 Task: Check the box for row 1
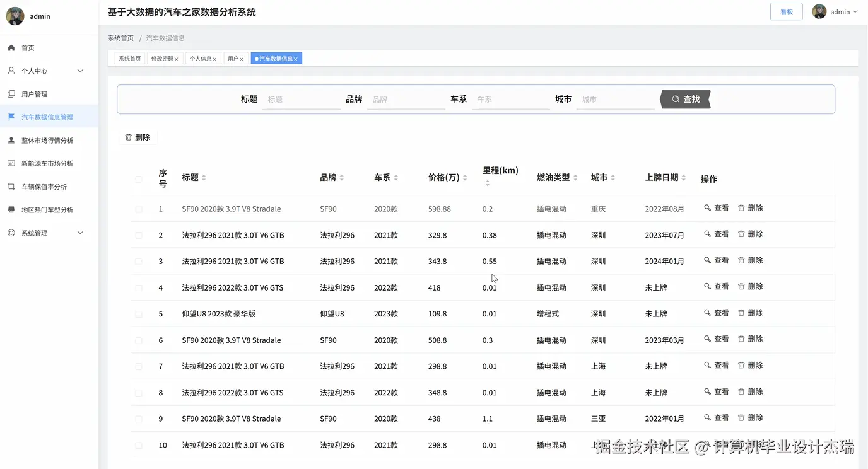point(139,209)
